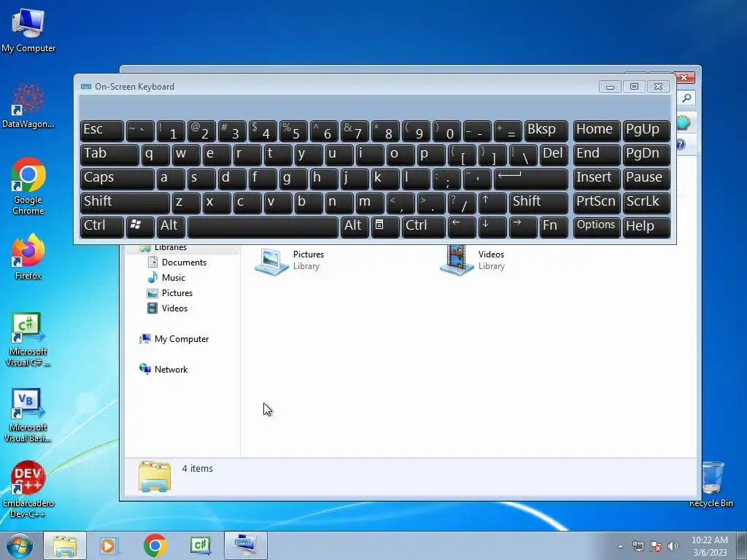This screenshot has width=747, height=560.
Task: Toggle the left Ctrl key
Action: (101, 227)
